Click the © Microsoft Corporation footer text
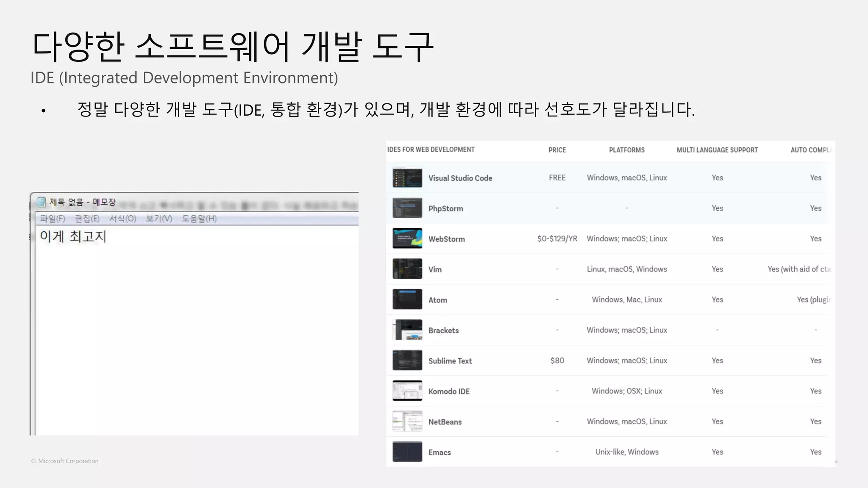 (65, 461)
